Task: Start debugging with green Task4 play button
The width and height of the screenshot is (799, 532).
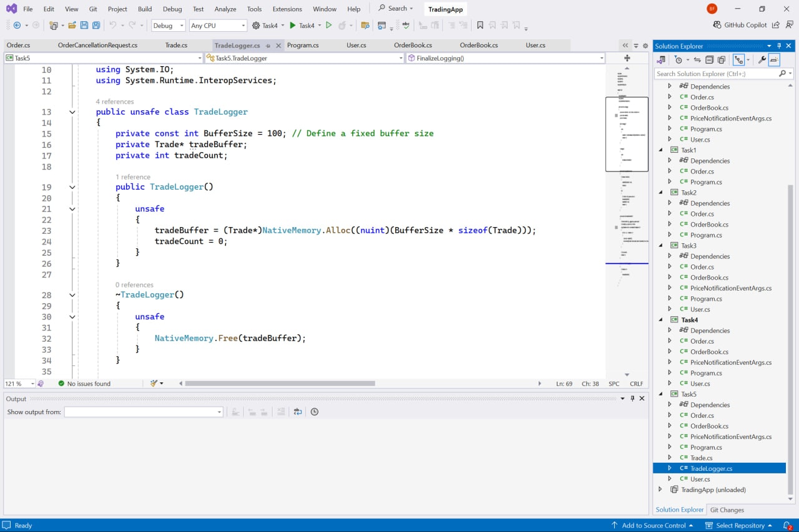Action: coord(293,26)
